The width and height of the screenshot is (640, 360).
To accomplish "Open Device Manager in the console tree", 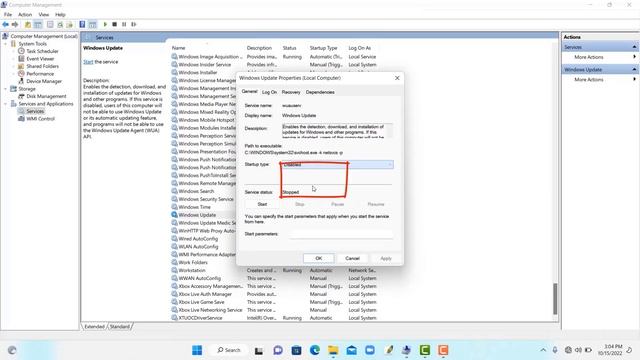I will 44,81.
